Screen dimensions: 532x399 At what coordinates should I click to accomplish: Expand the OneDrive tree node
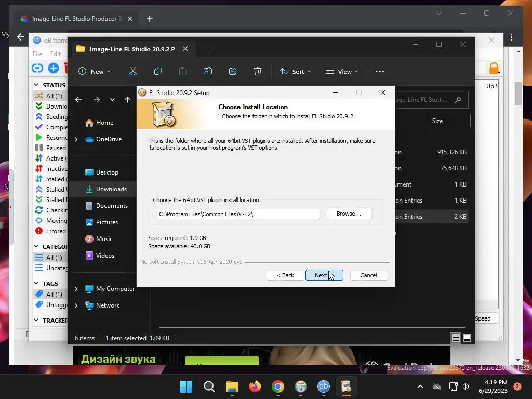[x=76, y=139]
